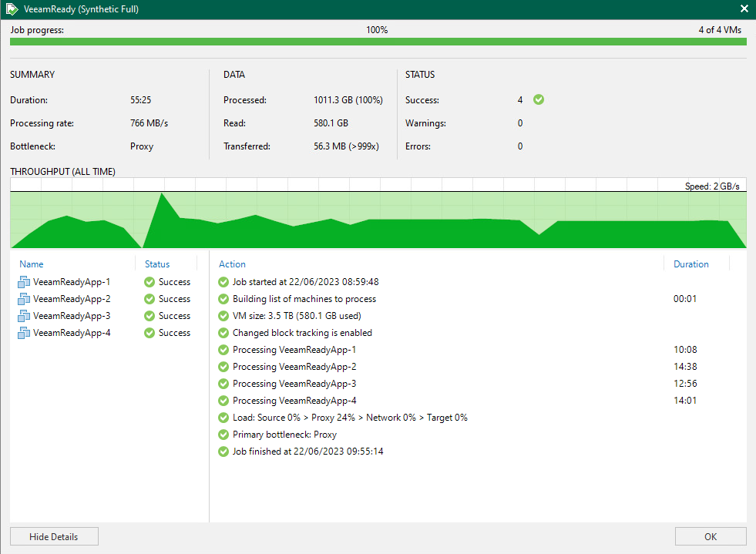
Task: Click check icon on Processing VeeamReadyApp-1 row
Action: (223, 350)
